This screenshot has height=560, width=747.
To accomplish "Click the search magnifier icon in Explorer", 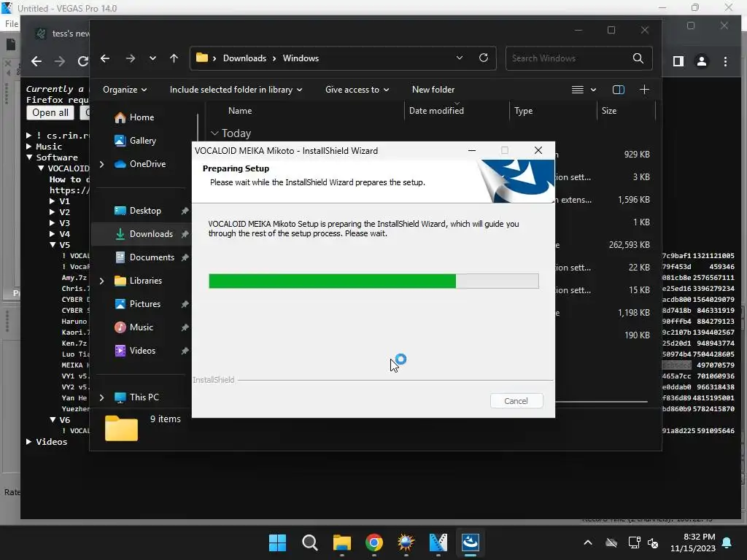I will coord(638,58).
